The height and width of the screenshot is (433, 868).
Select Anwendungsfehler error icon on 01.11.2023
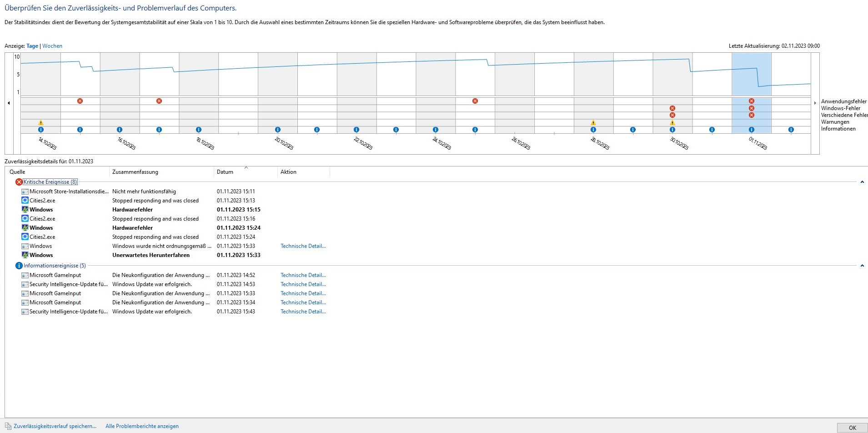click(x=752, y=101)
